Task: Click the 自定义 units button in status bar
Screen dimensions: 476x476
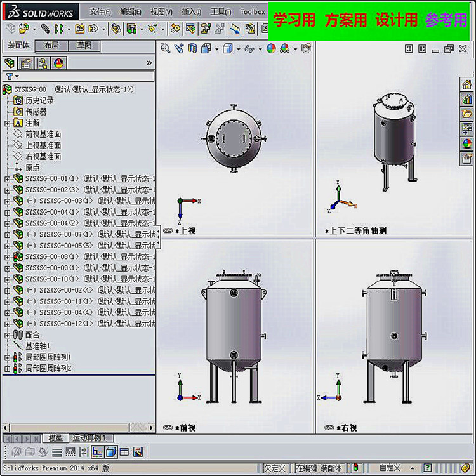Action: coord(390,468)
